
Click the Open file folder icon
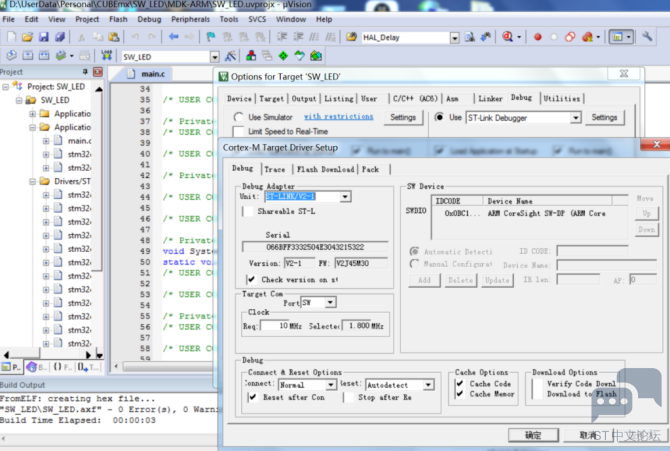[x=27, y=37]
